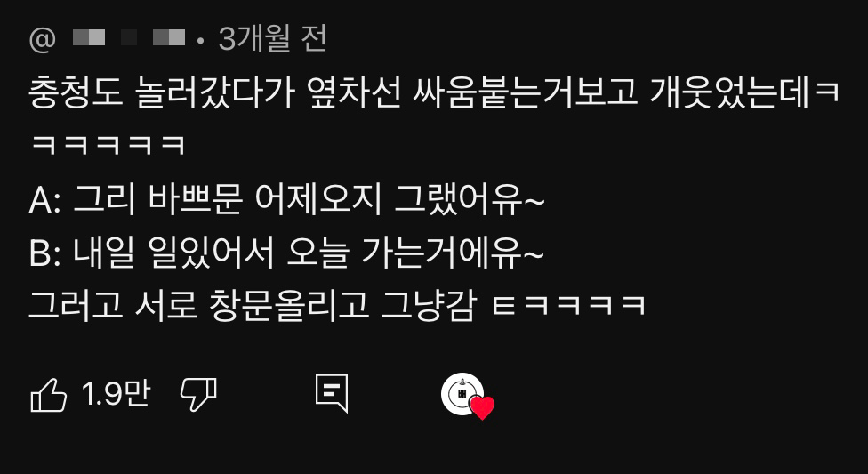868x474 pixels.
Task: Click line A: 그리 바쁘문 어제오지 그랬어유~
Action: [286, 199]
